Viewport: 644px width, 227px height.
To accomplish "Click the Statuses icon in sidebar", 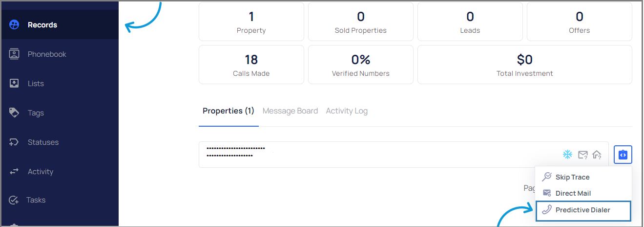I will [14, 142].
